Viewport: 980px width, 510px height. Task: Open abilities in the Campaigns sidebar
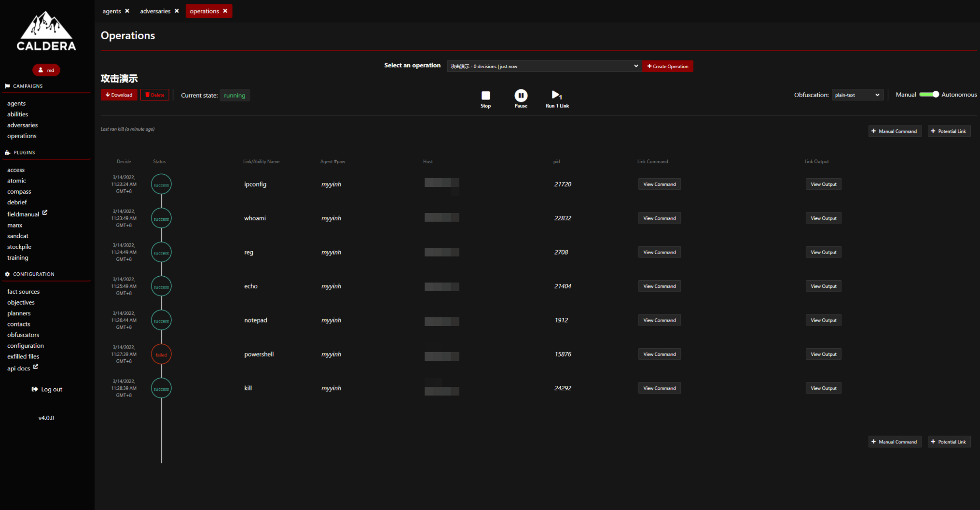[x=18, y=114]
